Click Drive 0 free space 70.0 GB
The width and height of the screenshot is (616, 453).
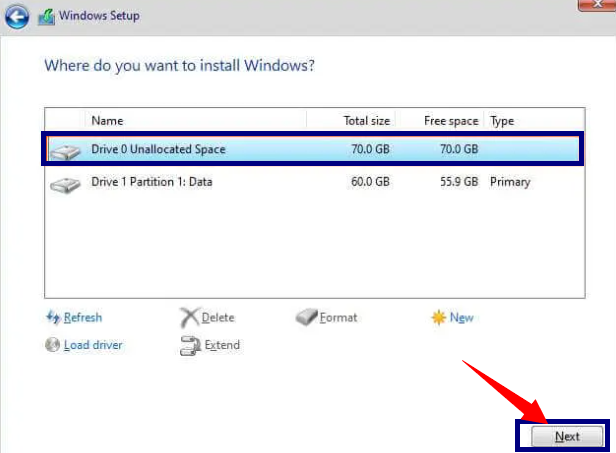(459, 149)
